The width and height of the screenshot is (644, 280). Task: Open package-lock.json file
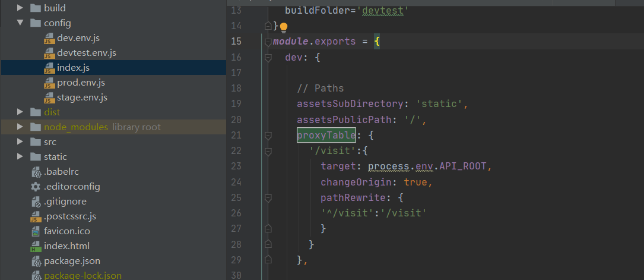[x=83, y=275]
